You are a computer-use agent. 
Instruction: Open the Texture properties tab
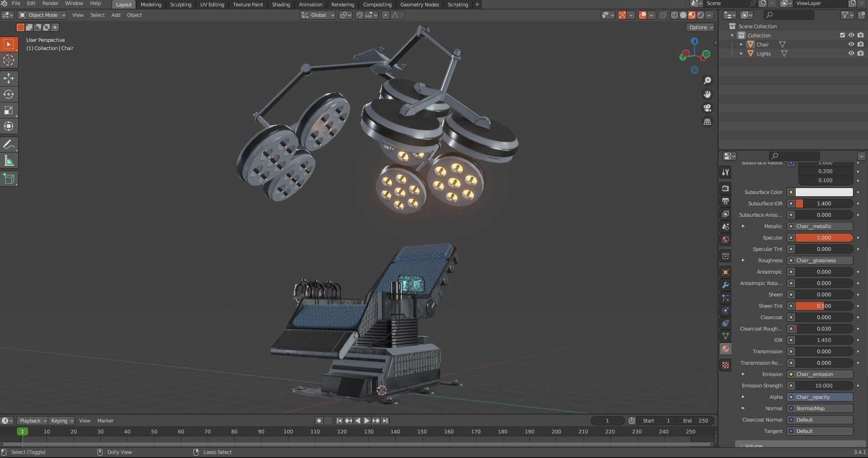coord(726,365)
